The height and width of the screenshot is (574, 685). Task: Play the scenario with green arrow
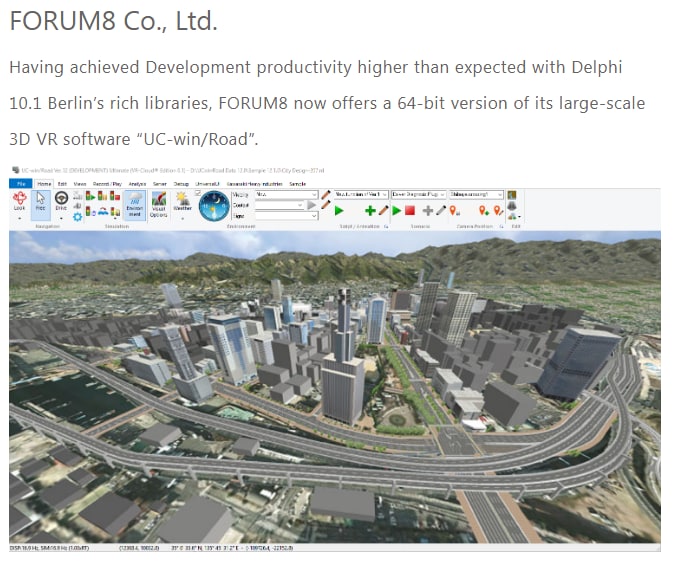(x=396, y=211)
